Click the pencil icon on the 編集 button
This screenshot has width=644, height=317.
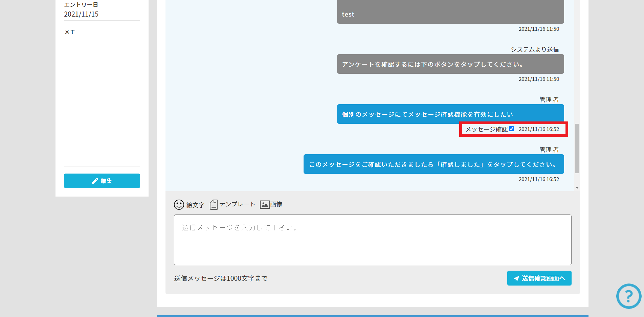pyautogui.click(x=95, y=181)
